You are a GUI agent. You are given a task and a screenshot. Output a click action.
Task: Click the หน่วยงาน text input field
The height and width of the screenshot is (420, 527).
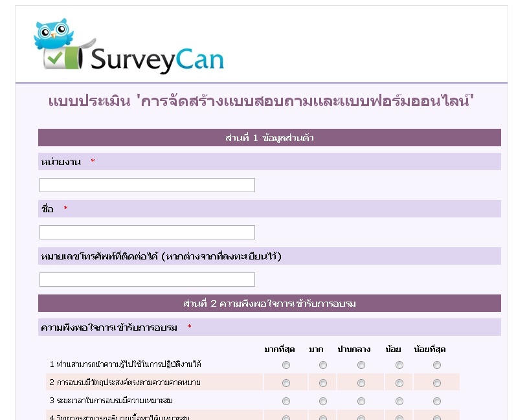click(147, 185)
